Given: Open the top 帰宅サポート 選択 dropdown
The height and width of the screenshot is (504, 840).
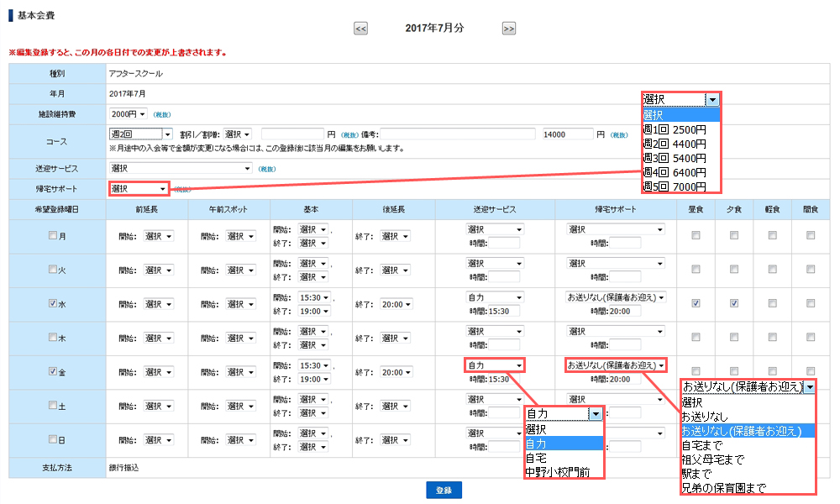Looking at the screenshot, I should tap(139, 188).
